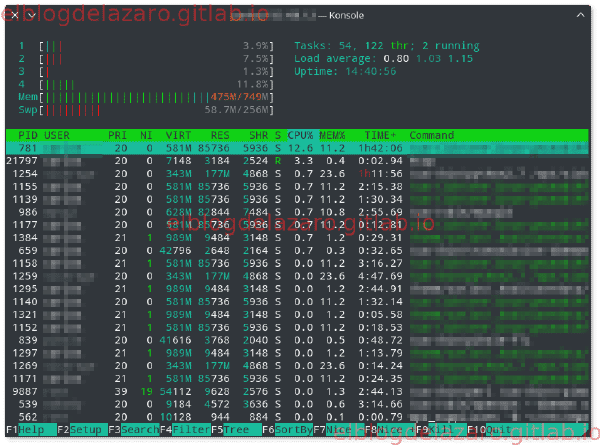Toggle F5 Tree view in the footer
The width and height of the screenshot is (600, 446).
pos(236,430)
